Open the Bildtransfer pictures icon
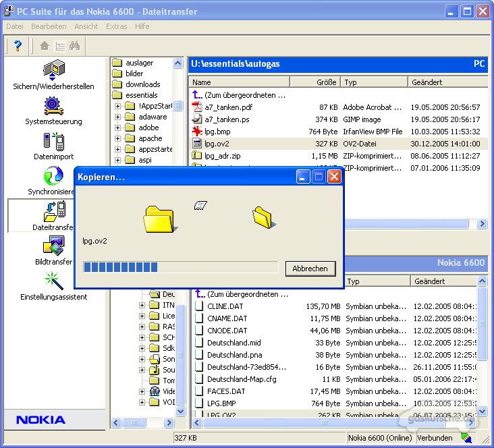This screenshot has height=448, width=494. pos(53,246)
